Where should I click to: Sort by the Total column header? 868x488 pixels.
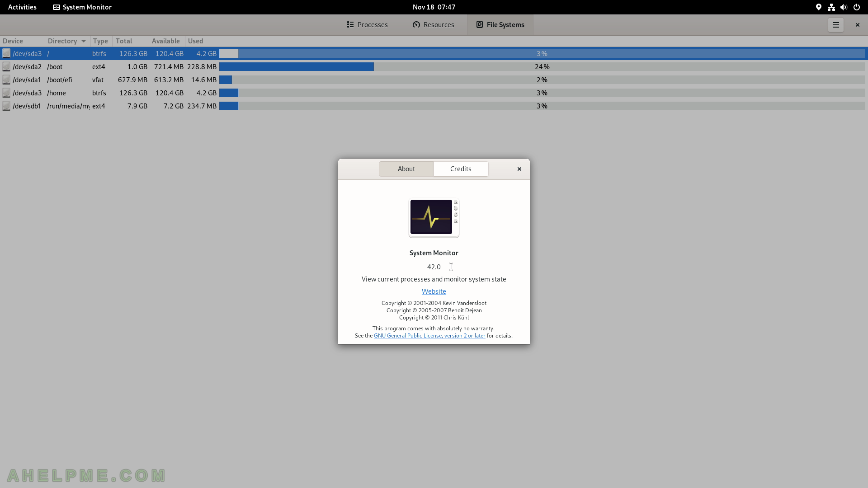tap(130, 41)
